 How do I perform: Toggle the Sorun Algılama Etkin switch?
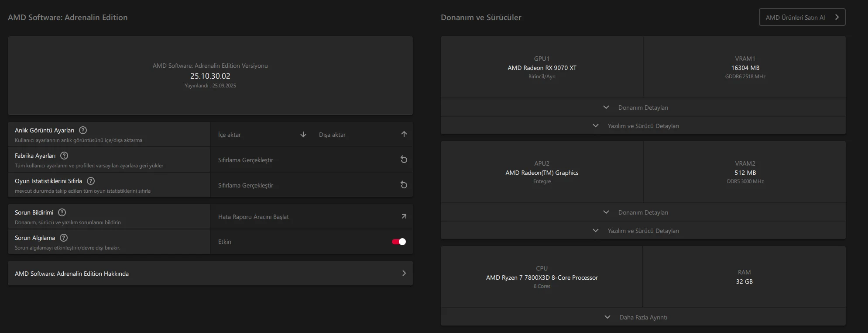pyautogui.click(x=399, y=242)
